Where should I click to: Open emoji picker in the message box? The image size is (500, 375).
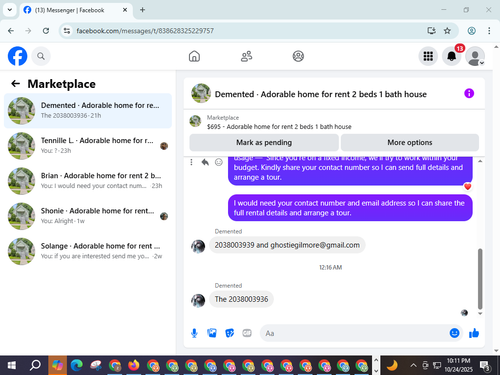coord(454,333)
